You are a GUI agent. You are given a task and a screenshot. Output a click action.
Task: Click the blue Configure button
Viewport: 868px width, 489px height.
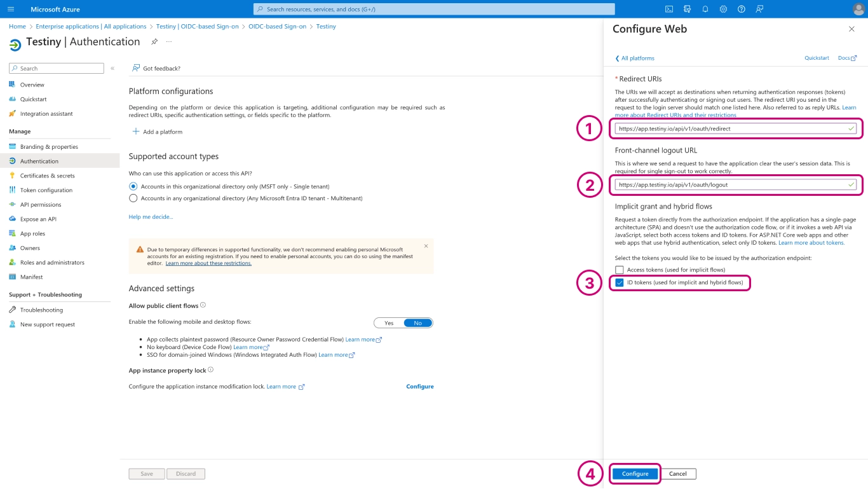[x=635, y=474]
